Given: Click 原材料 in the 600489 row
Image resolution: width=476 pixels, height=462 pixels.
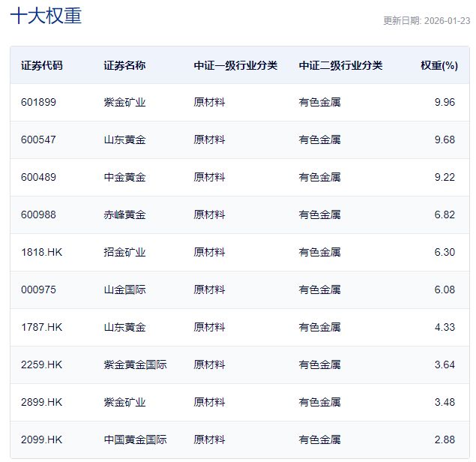Looking at the screenshot, I should coord(209,177).
